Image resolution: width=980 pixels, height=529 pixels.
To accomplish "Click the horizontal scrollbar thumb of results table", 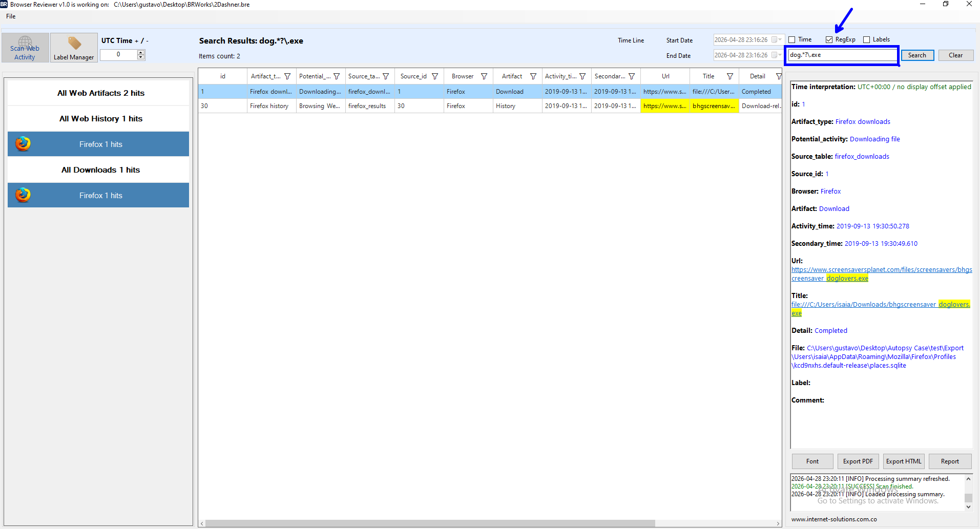I will (430, 523).
